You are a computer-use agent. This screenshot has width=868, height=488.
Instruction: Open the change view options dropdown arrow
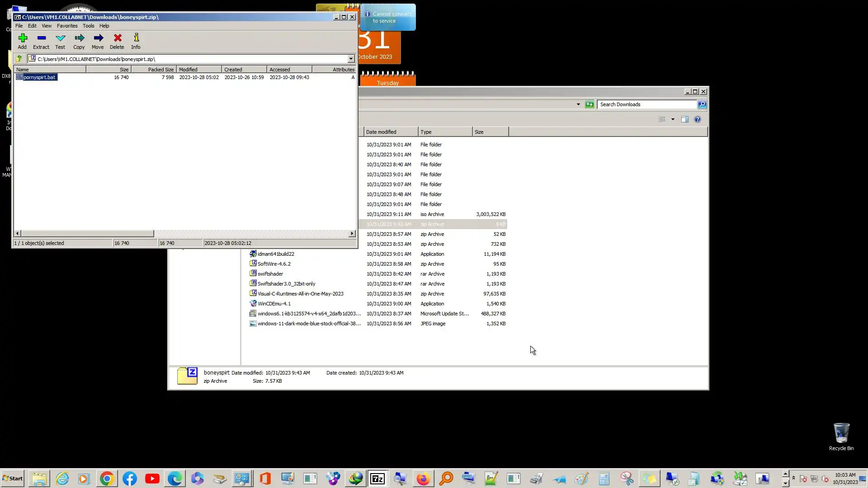[x=673, y=119]
